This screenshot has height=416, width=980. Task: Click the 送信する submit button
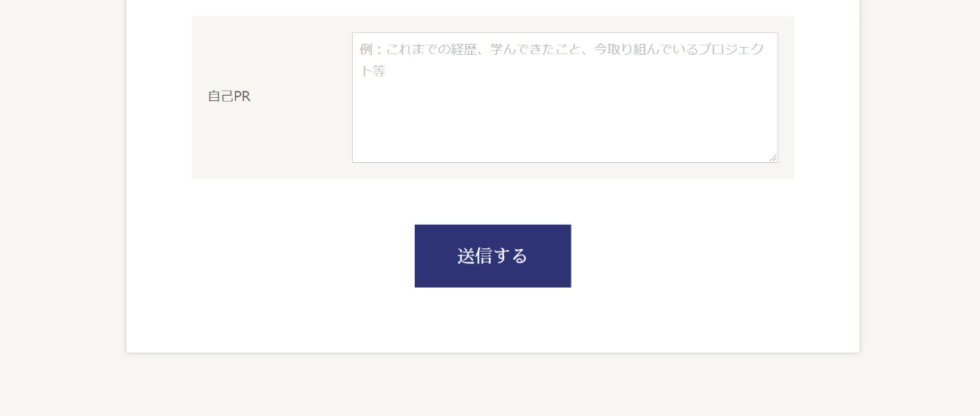(x=492, y=256)
